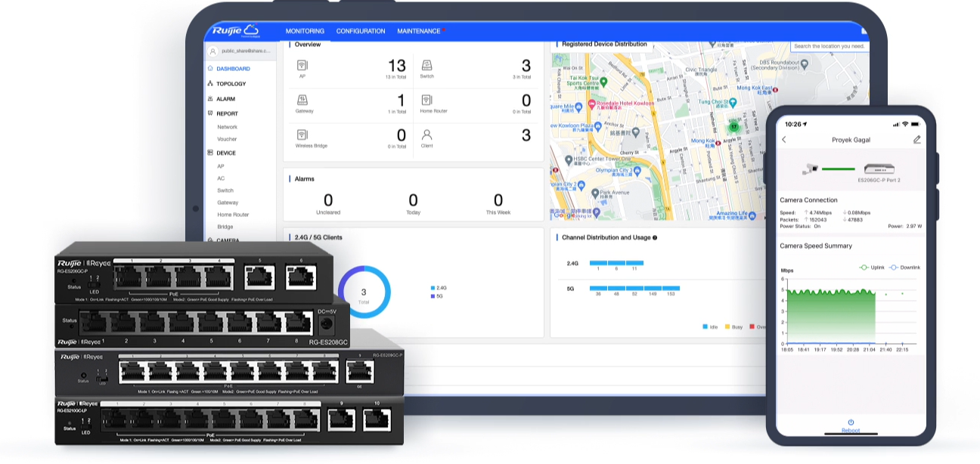Switch to the CONFIGURATION tab
Image resolution: width=980 pixels, height=464 pixels.
[361, 31]
